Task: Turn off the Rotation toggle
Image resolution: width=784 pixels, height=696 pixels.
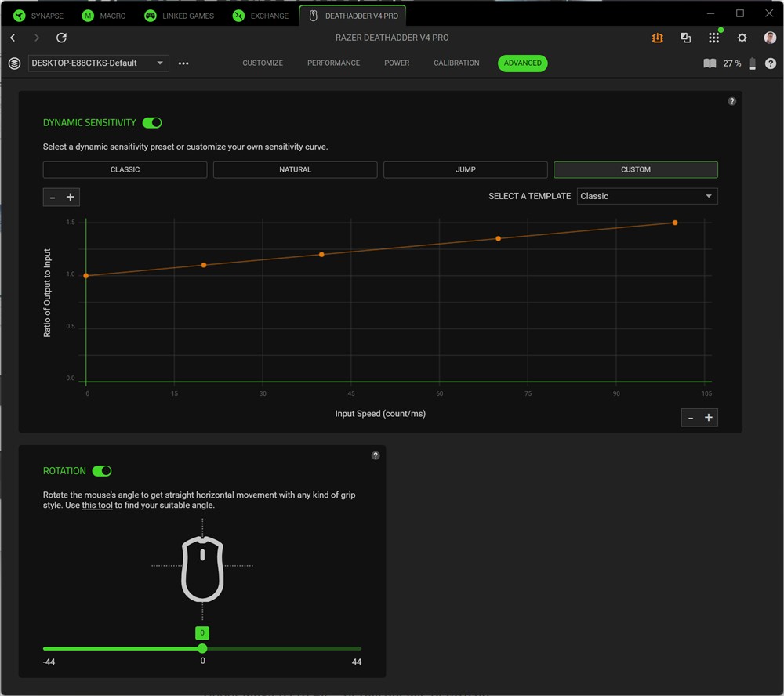Action: 102,471
